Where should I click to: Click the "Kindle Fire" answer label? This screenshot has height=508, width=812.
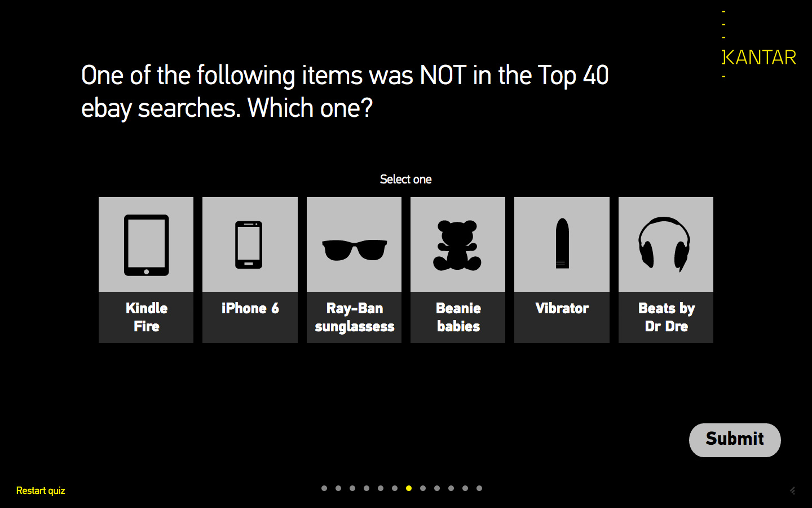pos(146,317)
